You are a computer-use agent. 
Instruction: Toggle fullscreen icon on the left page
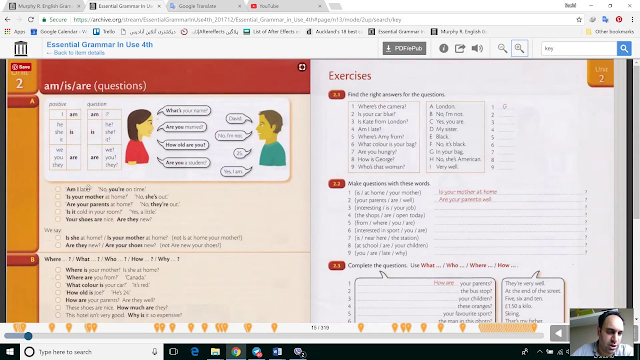point(302,67)
